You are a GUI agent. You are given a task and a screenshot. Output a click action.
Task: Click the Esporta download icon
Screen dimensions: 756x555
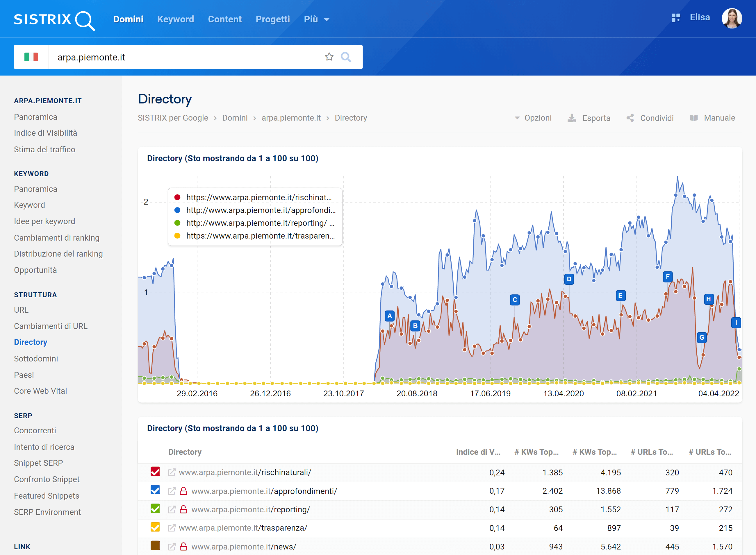click(571, 118)
